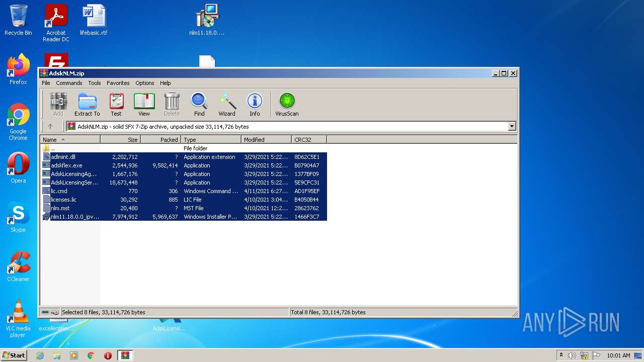Open the media player taskbar icon
This screenshot has width=644, height=362.
point(74,355)
